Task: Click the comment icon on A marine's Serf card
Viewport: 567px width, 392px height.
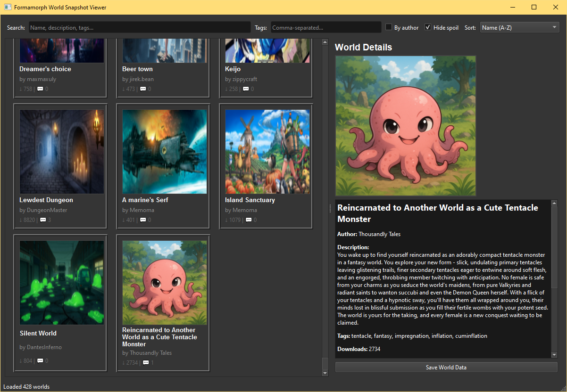Action: [x=143, y=220]
